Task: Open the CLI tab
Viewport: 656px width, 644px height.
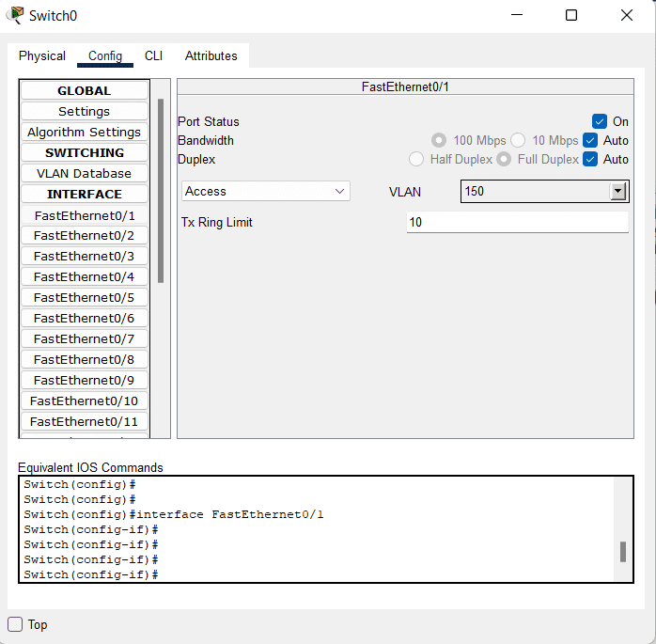Action: [153, 55]
